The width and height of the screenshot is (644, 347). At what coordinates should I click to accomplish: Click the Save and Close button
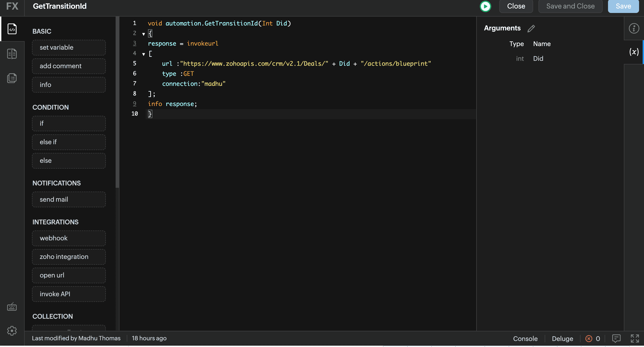coord(570,6)
